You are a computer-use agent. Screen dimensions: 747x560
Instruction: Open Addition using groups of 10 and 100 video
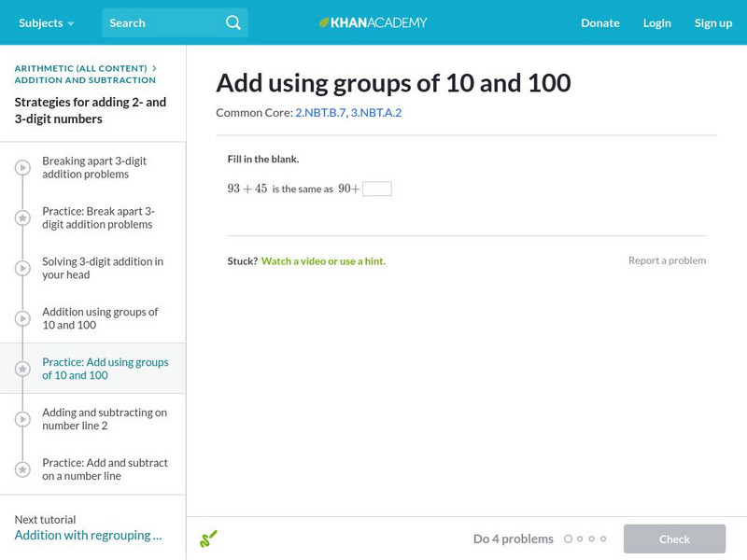100,318
